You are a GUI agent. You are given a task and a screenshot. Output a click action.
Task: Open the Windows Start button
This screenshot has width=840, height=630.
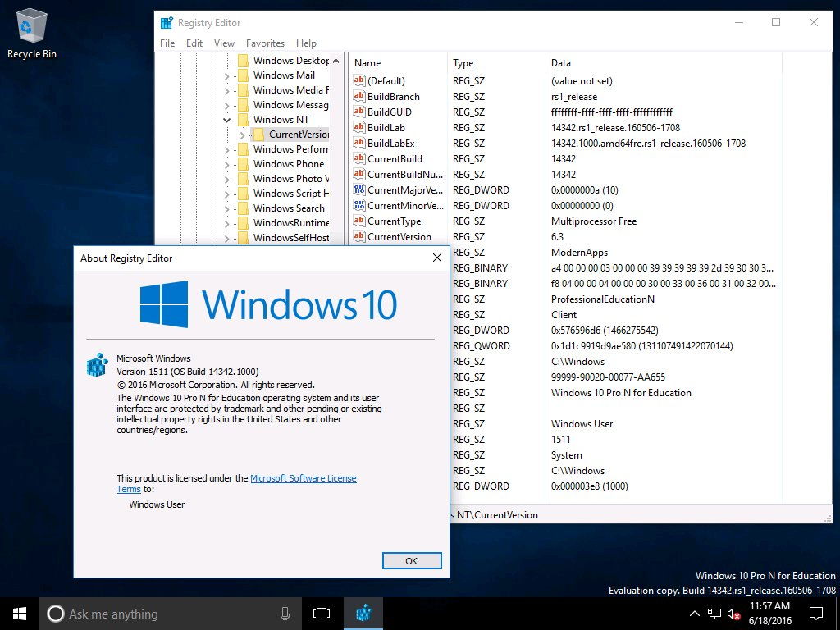click(19, 613)
